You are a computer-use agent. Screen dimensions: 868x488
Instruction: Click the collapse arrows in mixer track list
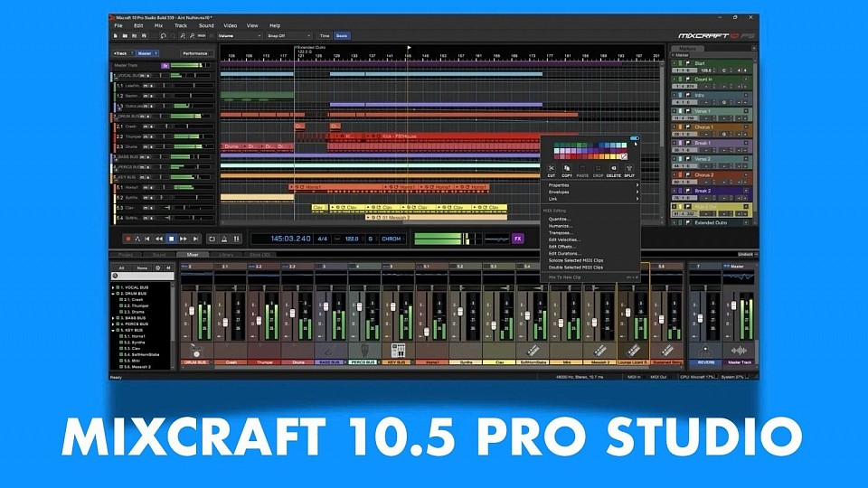(169, 267)
